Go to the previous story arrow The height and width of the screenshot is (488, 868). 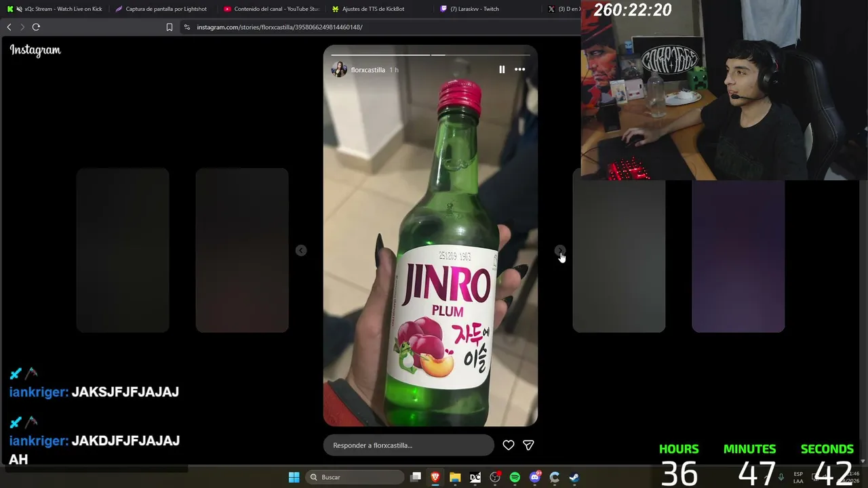301,251
